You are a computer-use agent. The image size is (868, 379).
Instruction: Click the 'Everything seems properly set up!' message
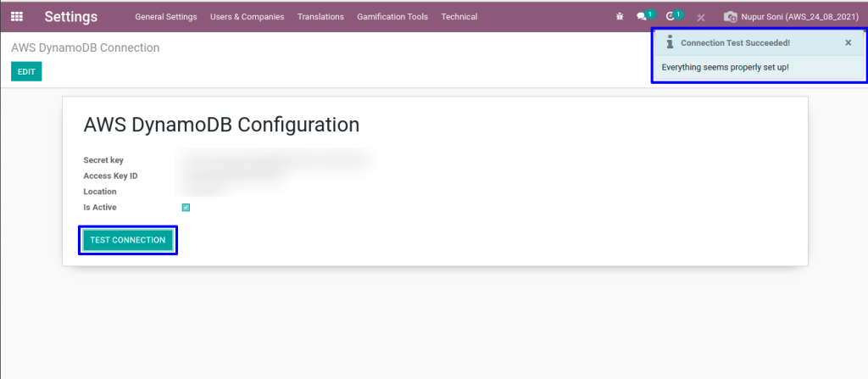[x=726, y=67]
